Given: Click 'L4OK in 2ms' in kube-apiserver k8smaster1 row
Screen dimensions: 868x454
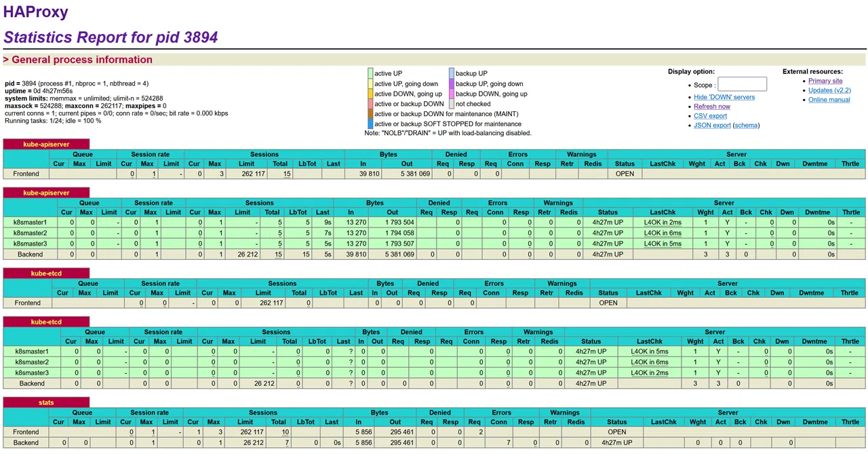Looking at the screenshot, I should 663,222.
